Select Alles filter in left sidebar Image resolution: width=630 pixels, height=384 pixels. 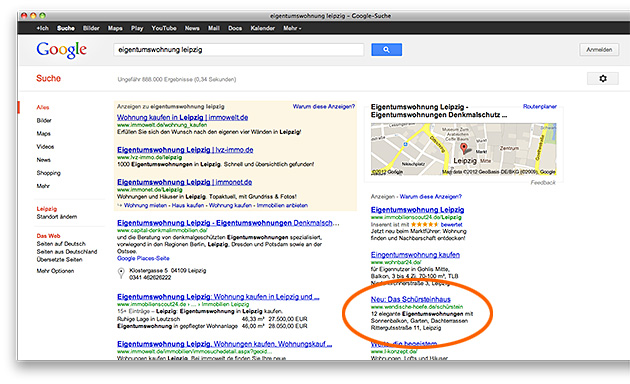tap(43, 107)
